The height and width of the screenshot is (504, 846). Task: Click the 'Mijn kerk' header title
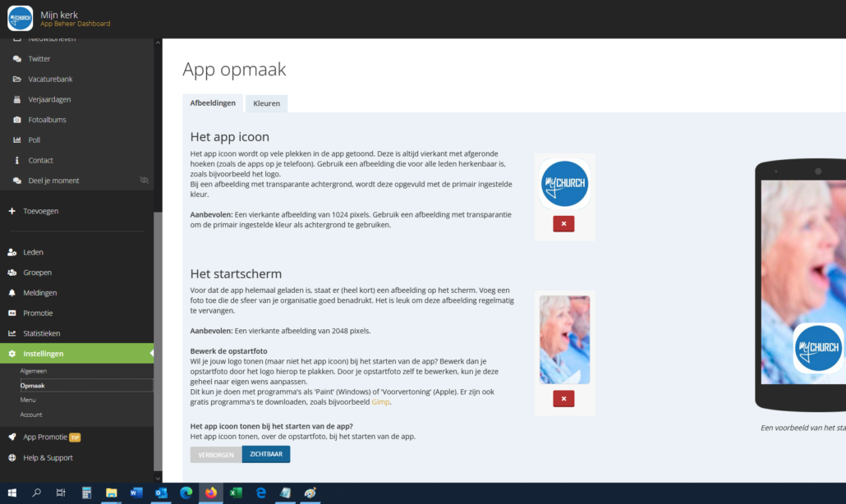tap(59, 15)
